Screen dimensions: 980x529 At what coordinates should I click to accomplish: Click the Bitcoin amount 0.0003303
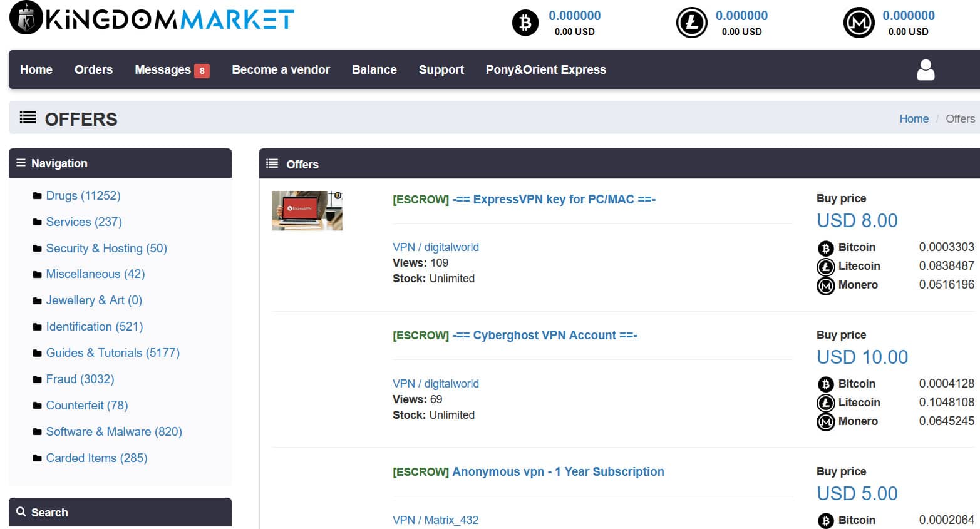pos(947,247)
